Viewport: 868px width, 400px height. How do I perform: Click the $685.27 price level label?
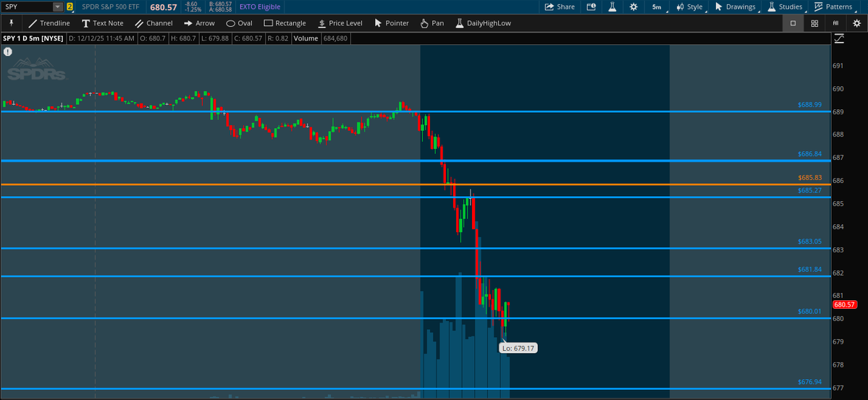[x=809, y=190]
